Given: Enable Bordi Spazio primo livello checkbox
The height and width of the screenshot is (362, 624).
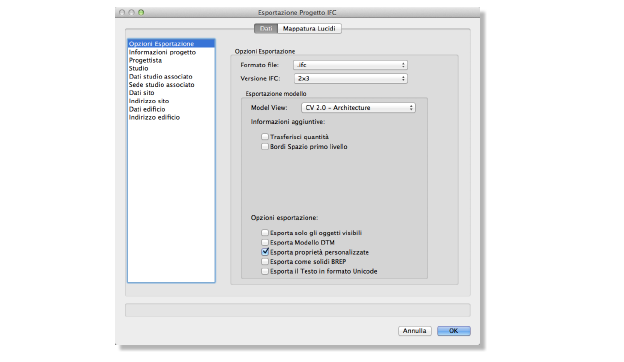Looking at the screenshot, I should coord(265,147).
